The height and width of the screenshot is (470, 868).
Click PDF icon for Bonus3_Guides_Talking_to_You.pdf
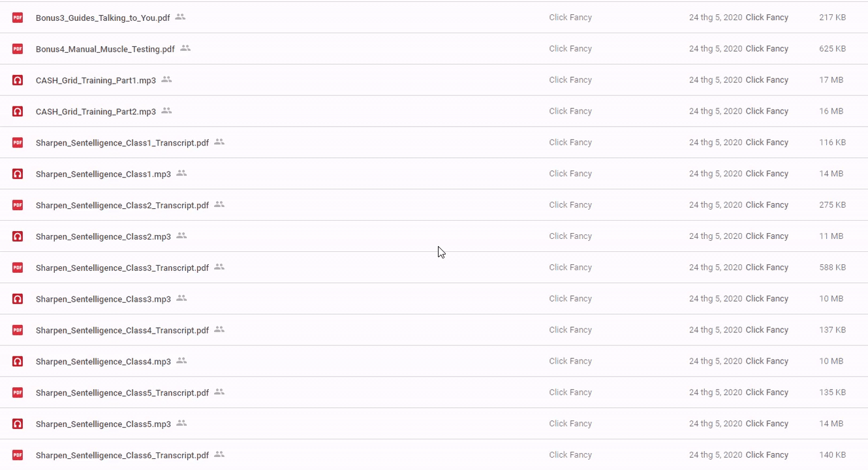[18, 18]
